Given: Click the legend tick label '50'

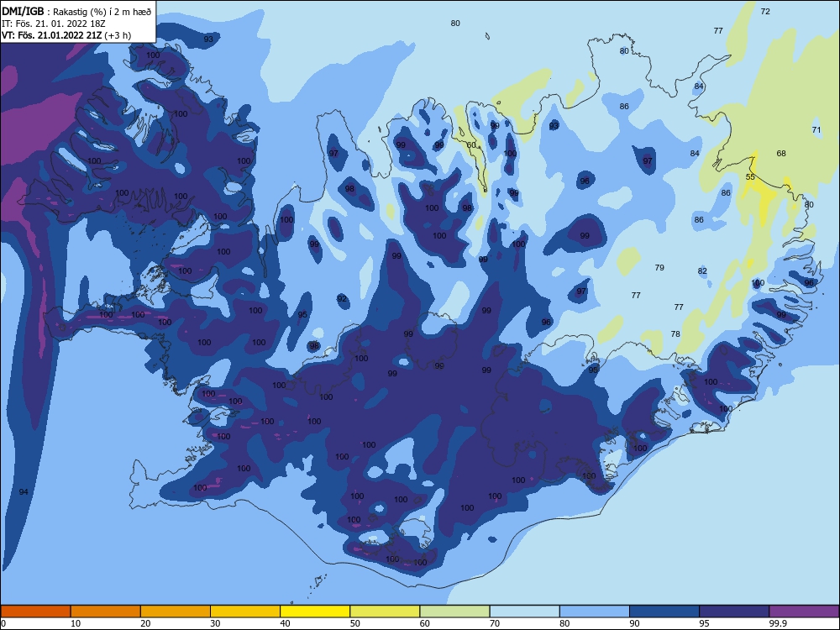Looking at the screenshot, I should (x=355, y=623).
